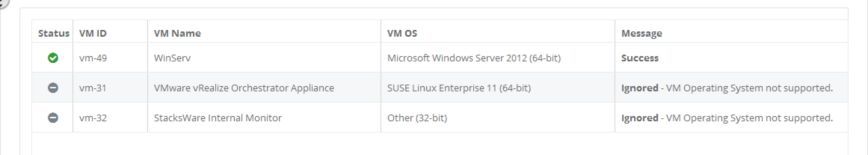The height and width of the screenshot is (155, 868).
Task: Click VMware vRealize Orchestrator Appliance name
Action: (x=244, y=88)
